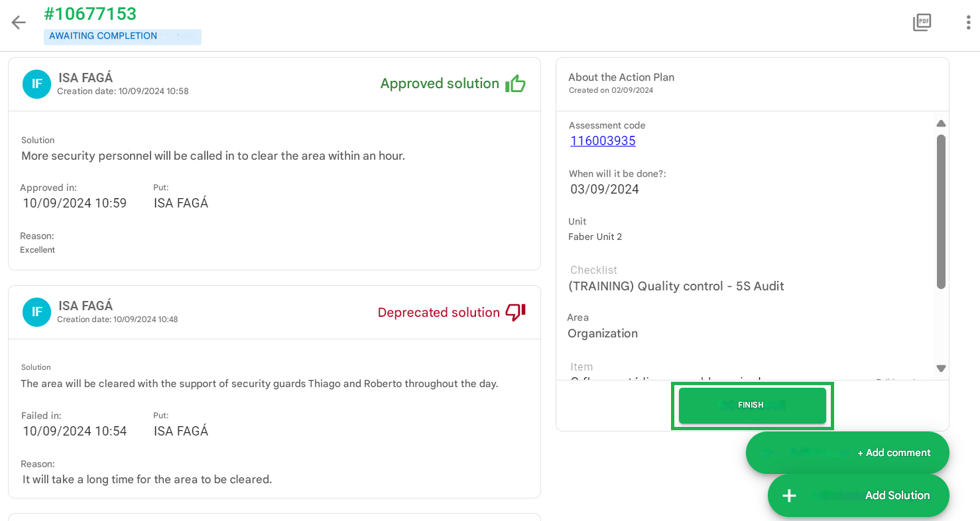The image size is (980, 521).
Task: Click the due date 03/09/2024
Action: [x=605, y=190]
